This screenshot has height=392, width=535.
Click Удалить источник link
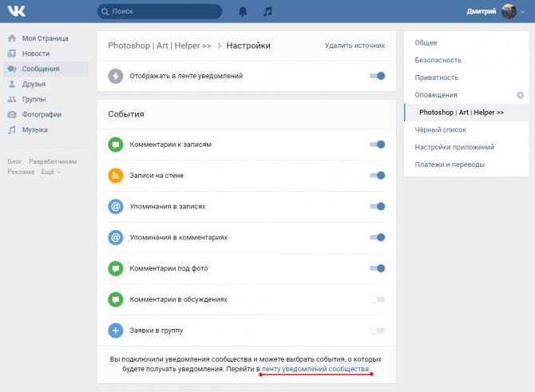[355, 46]
